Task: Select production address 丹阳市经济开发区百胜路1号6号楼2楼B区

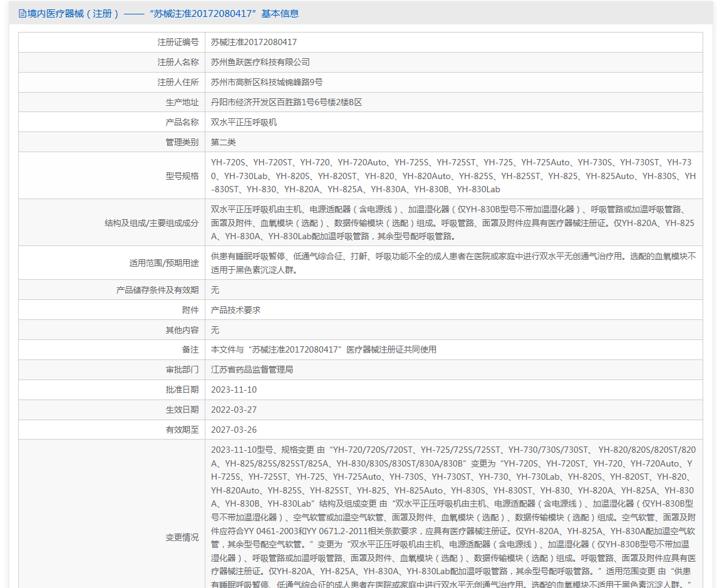Action: coord(286,103)
